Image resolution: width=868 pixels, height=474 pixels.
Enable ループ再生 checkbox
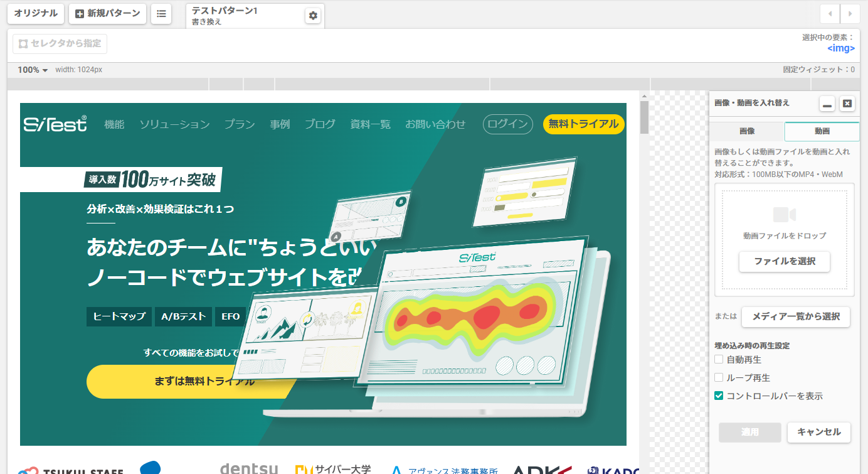(719, 377)
